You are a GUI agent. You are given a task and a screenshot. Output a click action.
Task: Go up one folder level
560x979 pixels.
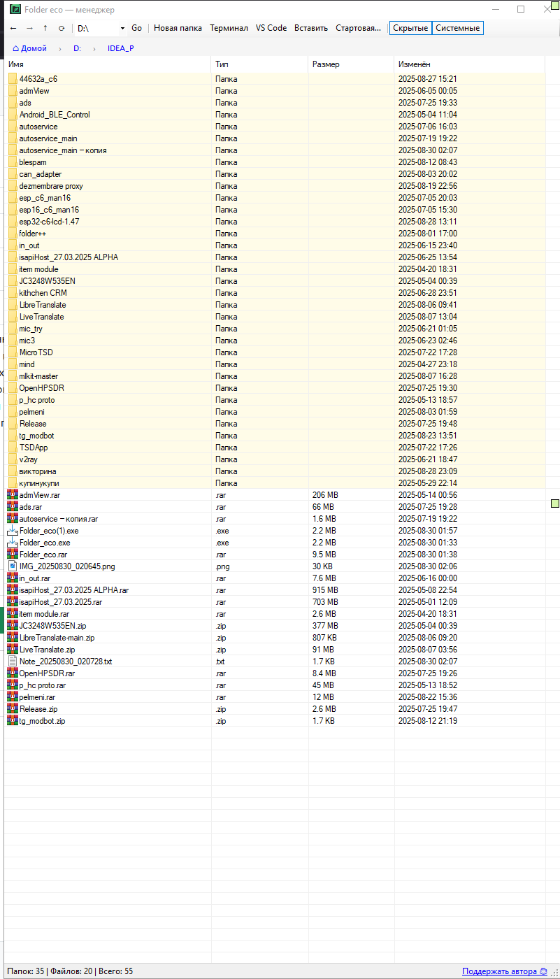(45, 28)
